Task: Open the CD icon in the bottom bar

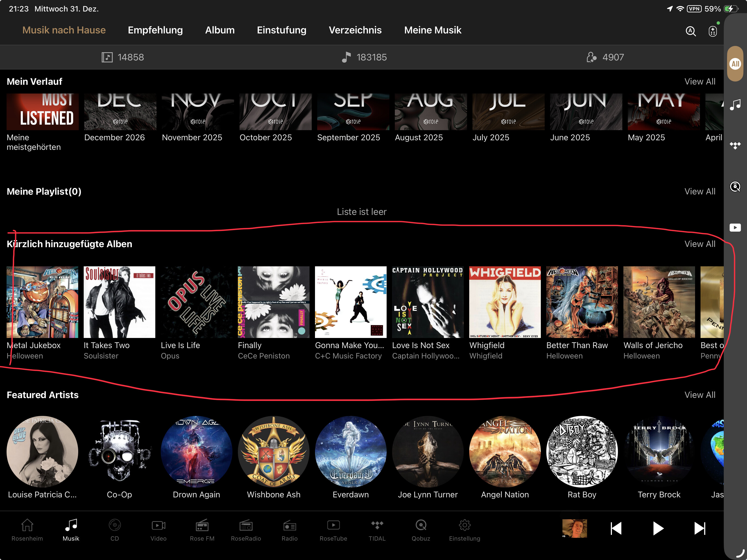Action: [x=115, y=530]
